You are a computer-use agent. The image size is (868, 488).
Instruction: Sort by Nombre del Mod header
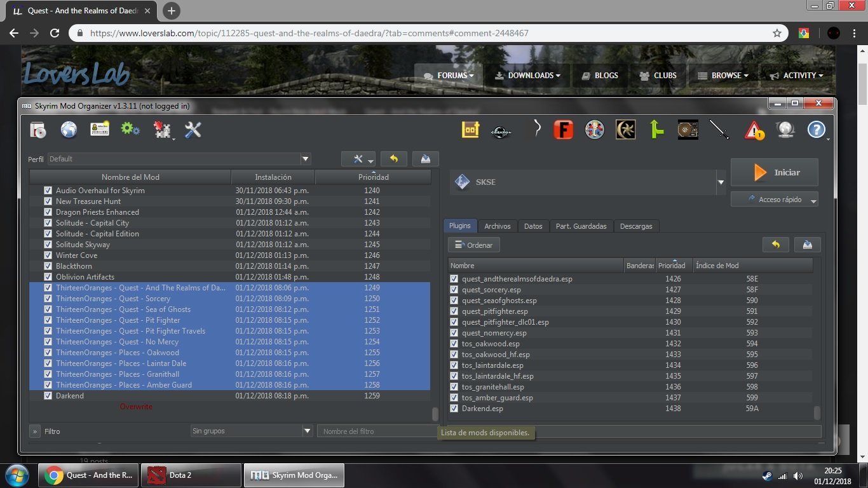coord(130,177)
